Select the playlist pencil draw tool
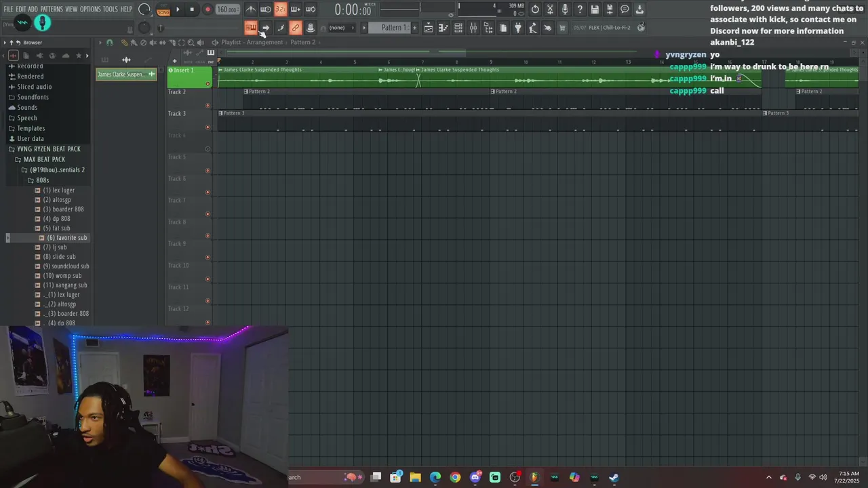Viewport: 868px width, 488px height. point(124,43)
